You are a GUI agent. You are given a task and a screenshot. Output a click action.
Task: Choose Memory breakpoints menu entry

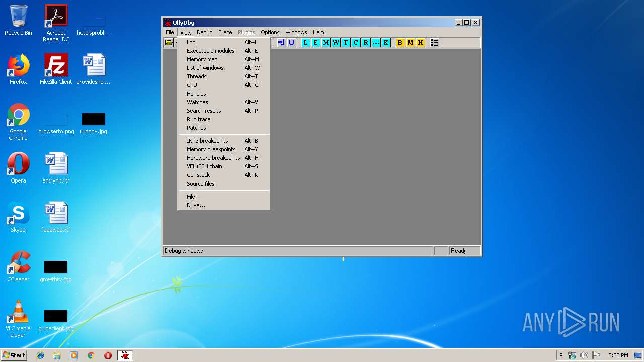224,149
